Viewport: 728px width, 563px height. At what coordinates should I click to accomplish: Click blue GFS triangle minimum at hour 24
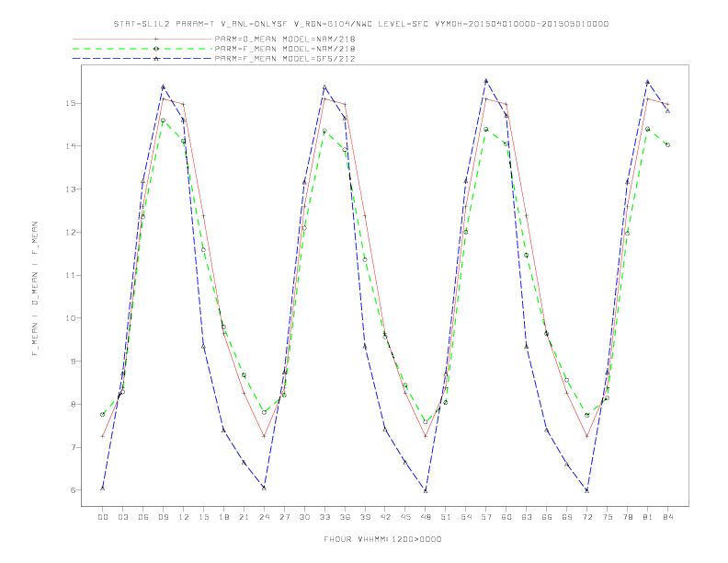(264, 488)
